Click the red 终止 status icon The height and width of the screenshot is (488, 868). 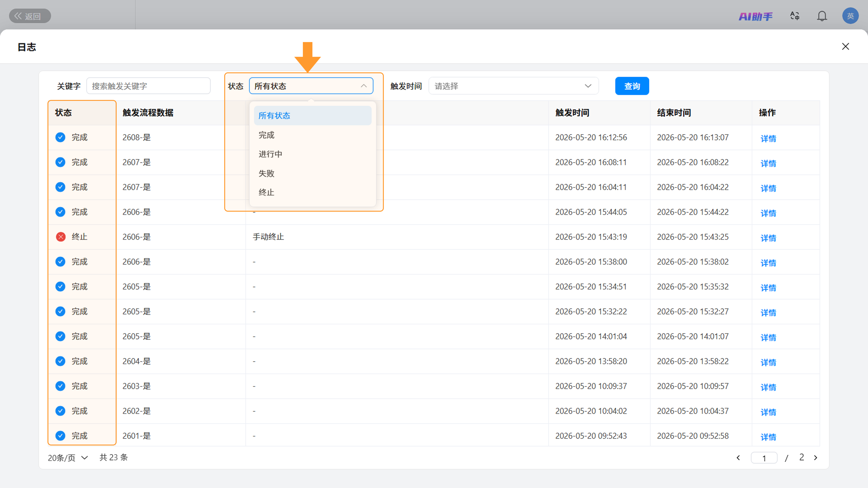pos(61,237)
